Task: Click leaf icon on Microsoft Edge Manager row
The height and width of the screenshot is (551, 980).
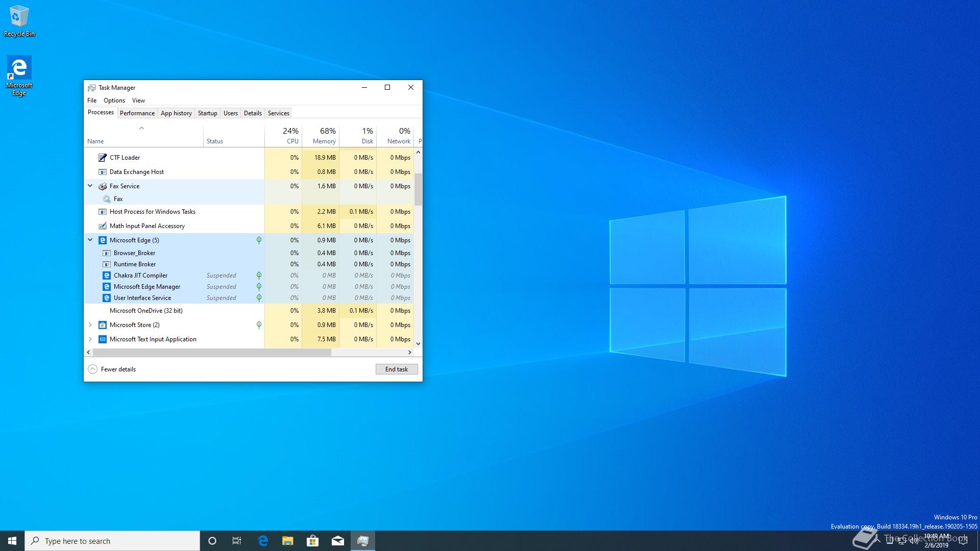Action: point(259,287)
